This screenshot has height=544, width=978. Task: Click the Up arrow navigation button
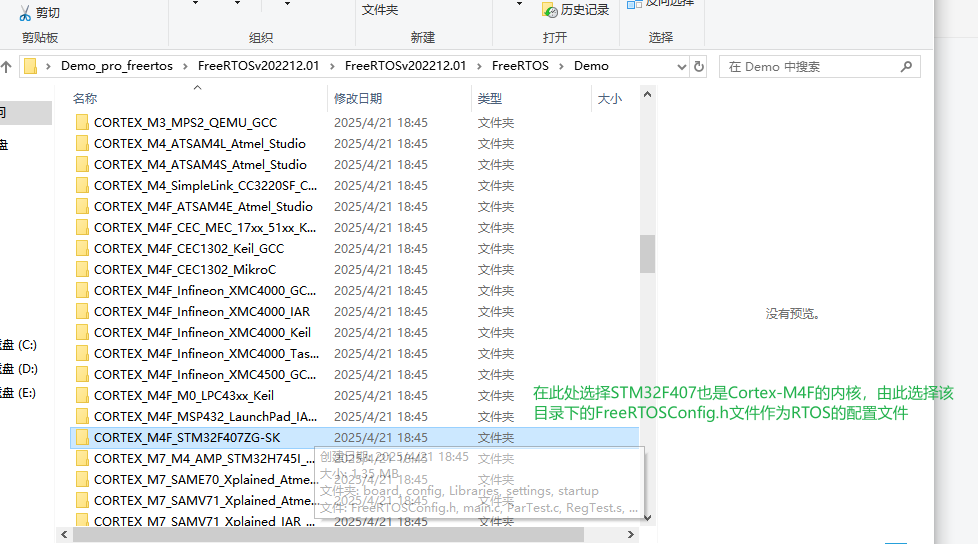6,67
